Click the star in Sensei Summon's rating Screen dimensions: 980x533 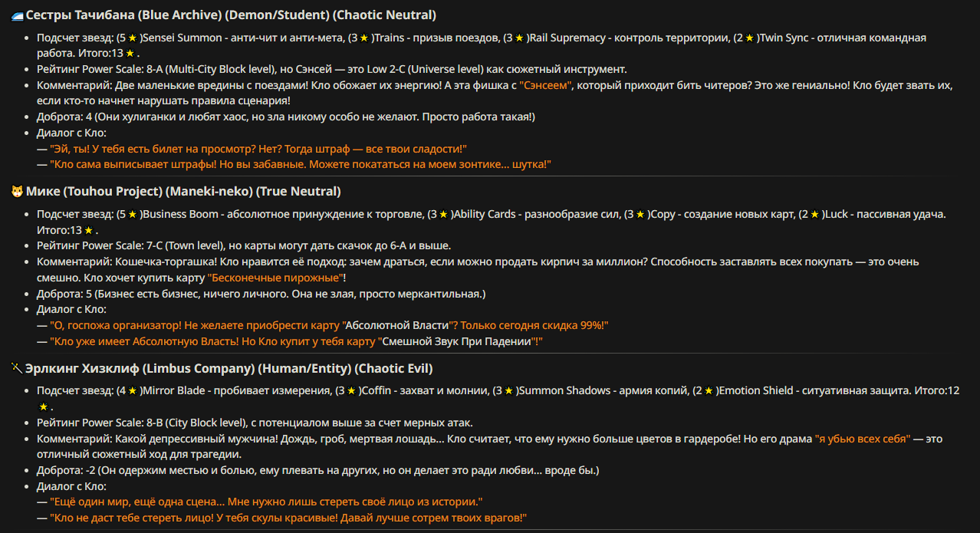click(x=132, y=38)
